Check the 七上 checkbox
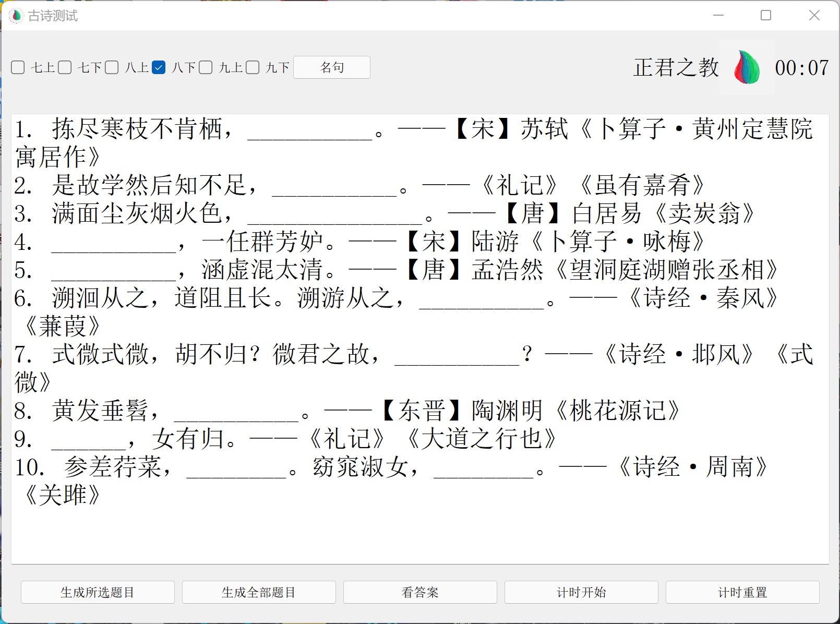Image resolution: width=840 pixels, height=624 pixels. tap(18, 68)
